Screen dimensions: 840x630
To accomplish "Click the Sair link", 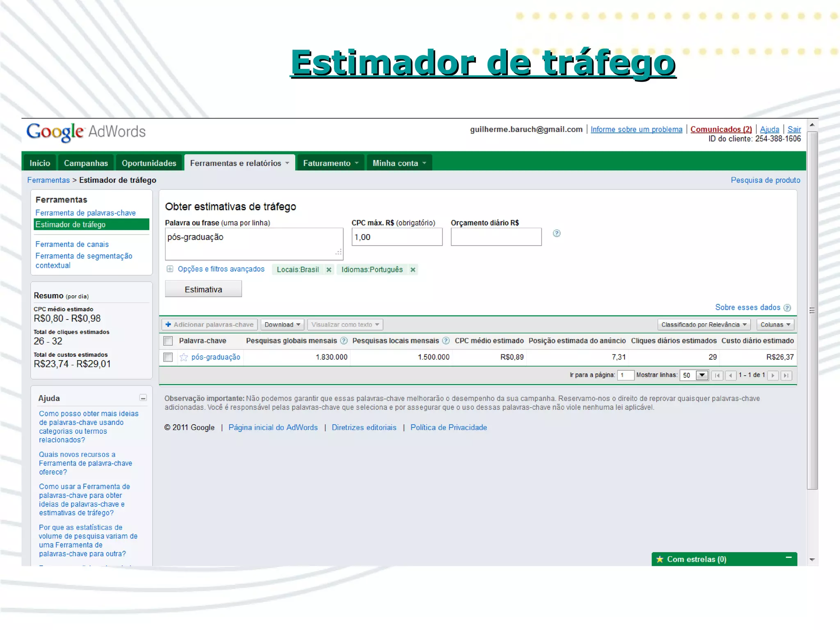I will click(x=794, y=130).
